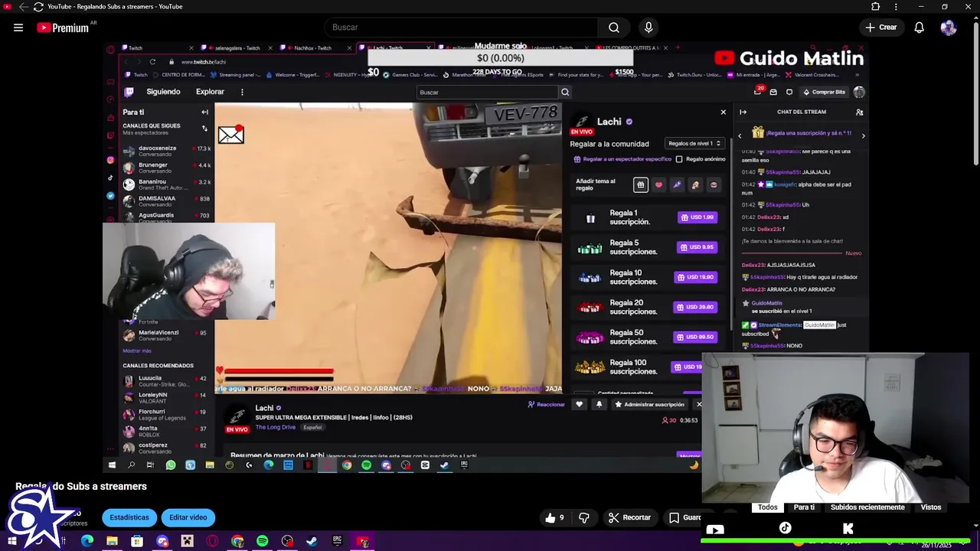Viewport: 980px width, 551px height.
Task: Open Estadísticas for this video
Action: (x=129, y=517)
